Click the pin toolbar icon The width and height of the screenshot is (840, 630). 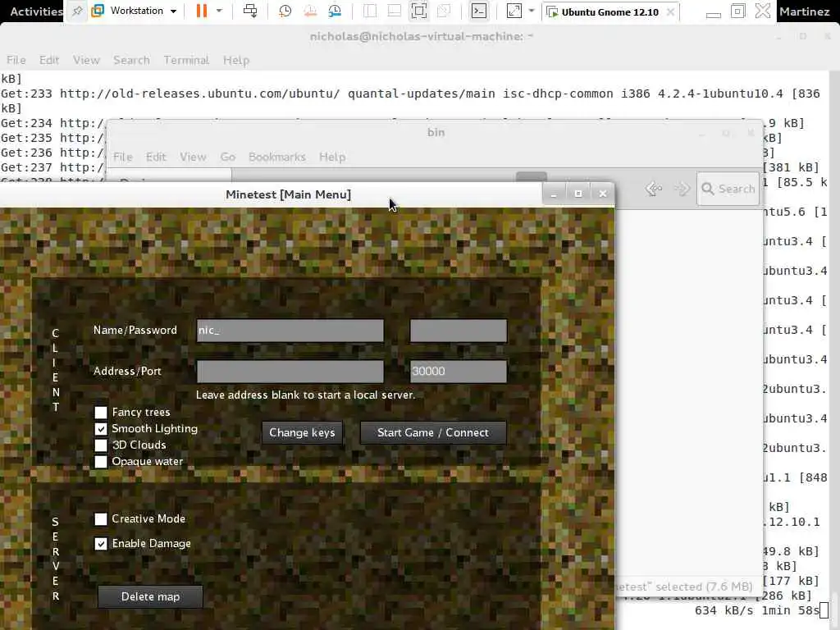(77, 11)
